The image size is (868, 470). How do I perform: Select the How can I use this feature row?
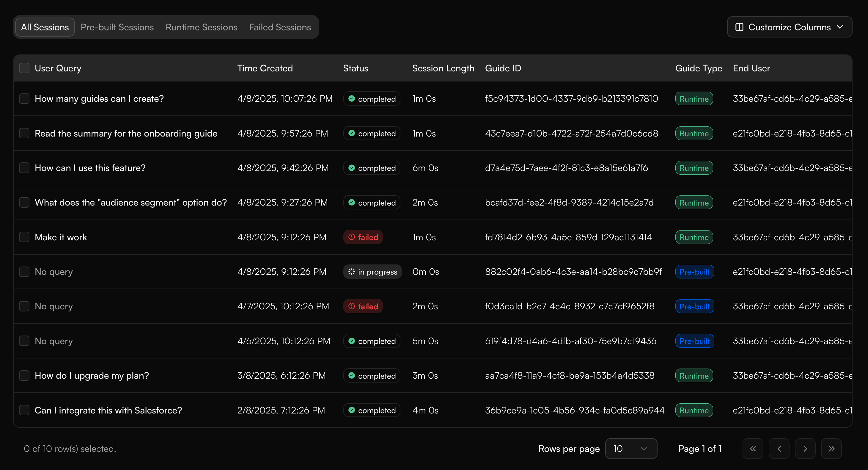pyautogui.click(x=24, y=168)
